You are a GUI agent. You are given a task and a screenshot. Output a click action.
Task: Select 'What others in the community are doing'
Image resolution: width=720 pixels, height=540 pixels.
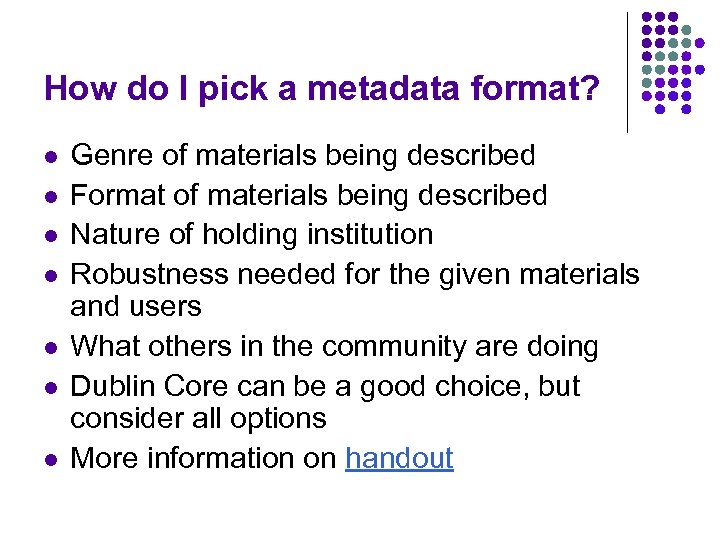point(336,347)
